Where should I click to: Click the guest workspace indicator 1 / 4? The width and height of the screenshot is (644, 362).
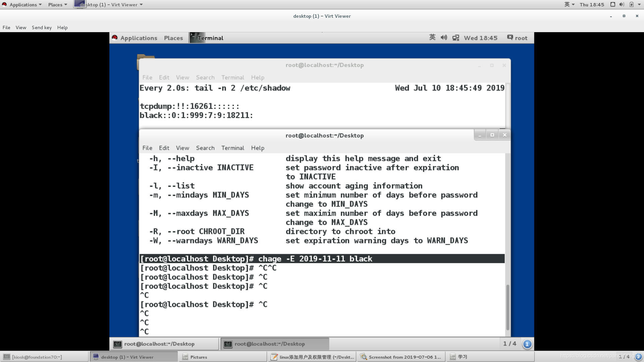click(x=509, y=344)
